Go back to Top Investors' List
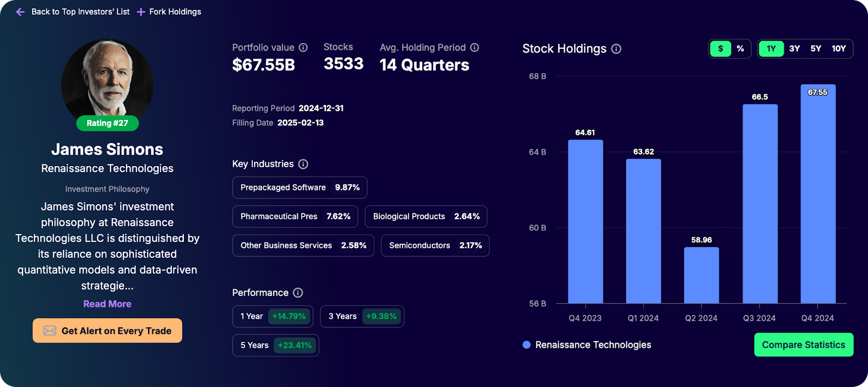Image resolution: width=868 pixels, height=387 pixels. pos(80,12)
